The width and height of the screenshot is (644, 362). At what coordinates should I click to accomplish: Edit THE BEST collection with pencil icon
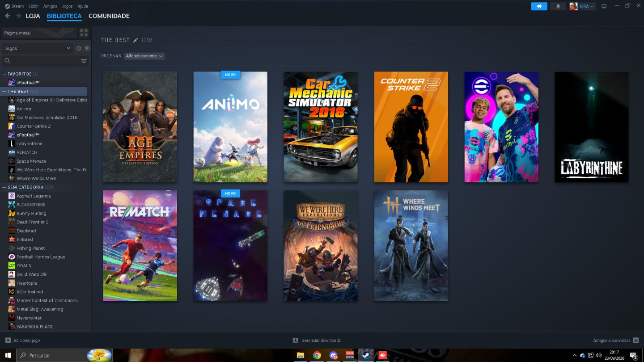click(136, 40)
